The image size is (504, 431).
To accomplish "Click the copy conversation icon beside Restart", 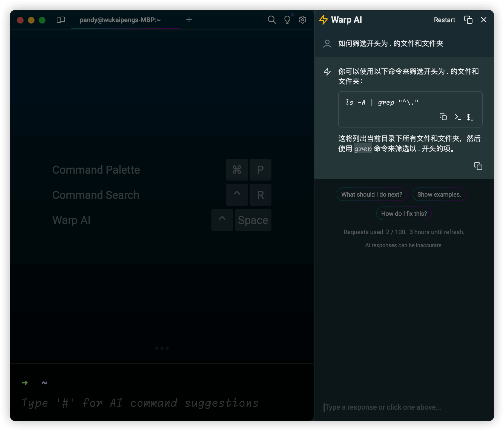I will (468, 20).
